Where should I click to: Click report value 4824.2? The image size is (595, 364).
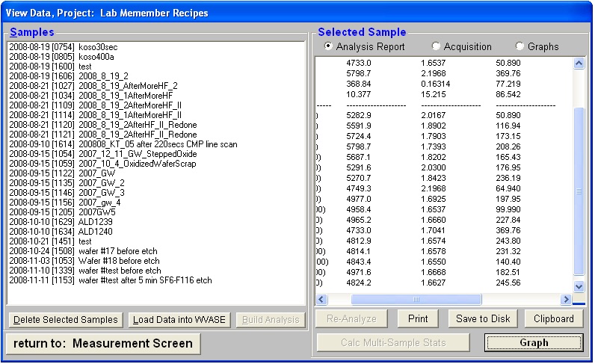pyautogui.click(x=359, y=283)
